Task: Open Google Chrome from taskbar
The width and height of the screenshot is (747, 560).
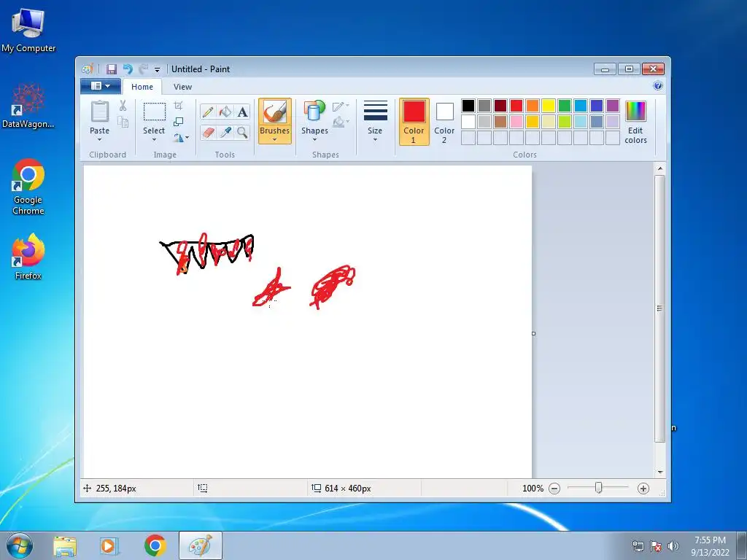Action: [155, 545]
